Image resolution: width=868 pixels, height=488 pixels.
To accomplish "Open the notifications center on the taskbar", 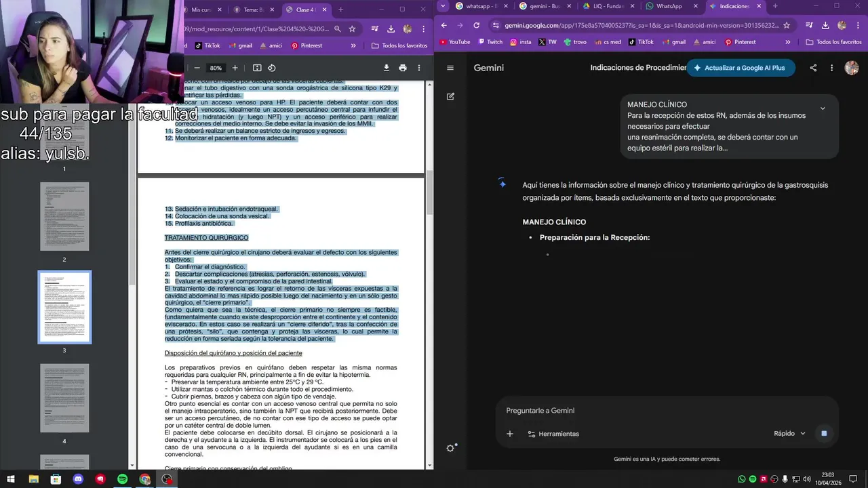I will (854, 479).
